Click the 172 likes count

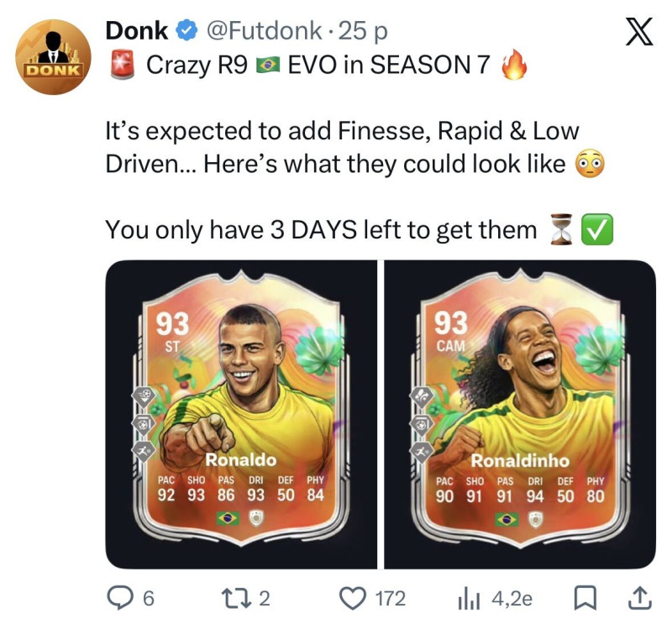[391, 599]
